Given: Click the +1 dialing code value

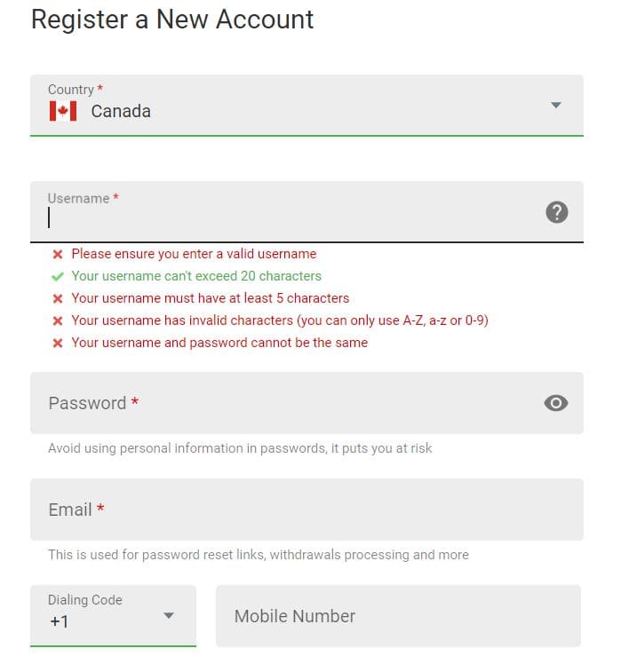Looking at the screenshot, I should click(x=59, y=621).
